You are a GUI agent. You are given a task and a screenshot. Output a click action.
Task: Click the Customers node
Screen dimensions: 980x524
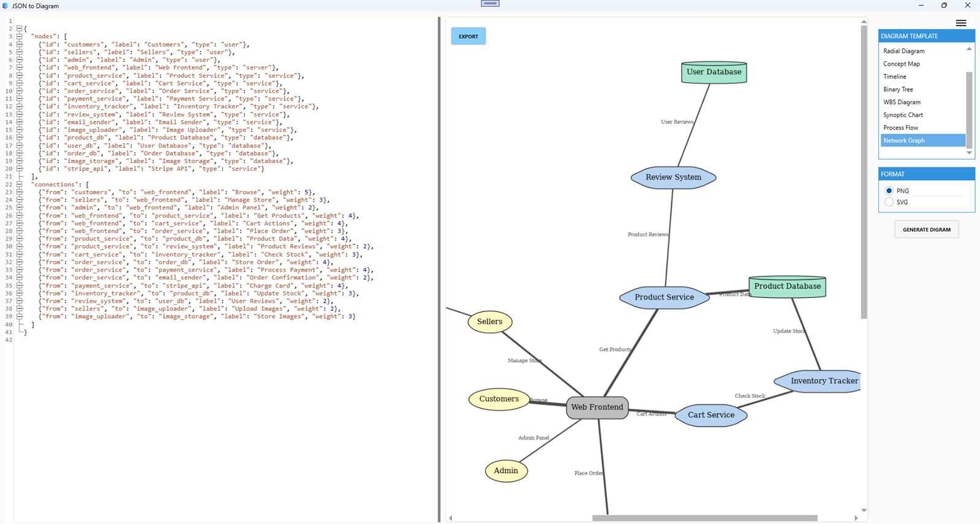pos(499,399)
